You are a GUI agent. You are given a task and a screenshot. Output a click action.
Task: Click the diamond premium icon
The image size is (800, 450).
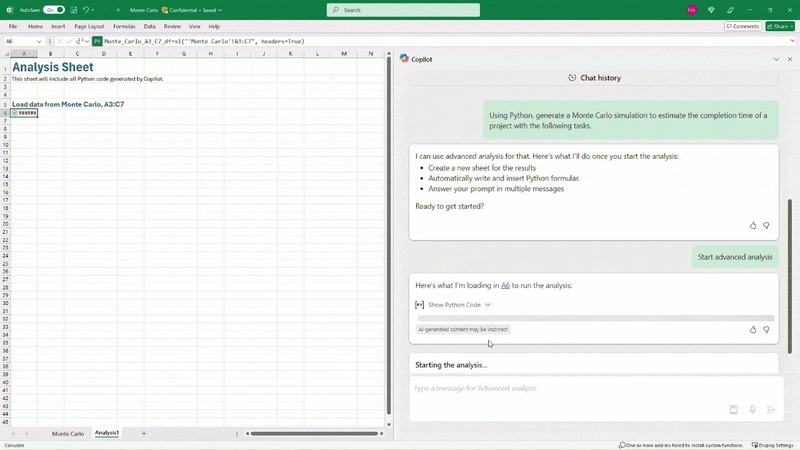[x=711, y=10]
